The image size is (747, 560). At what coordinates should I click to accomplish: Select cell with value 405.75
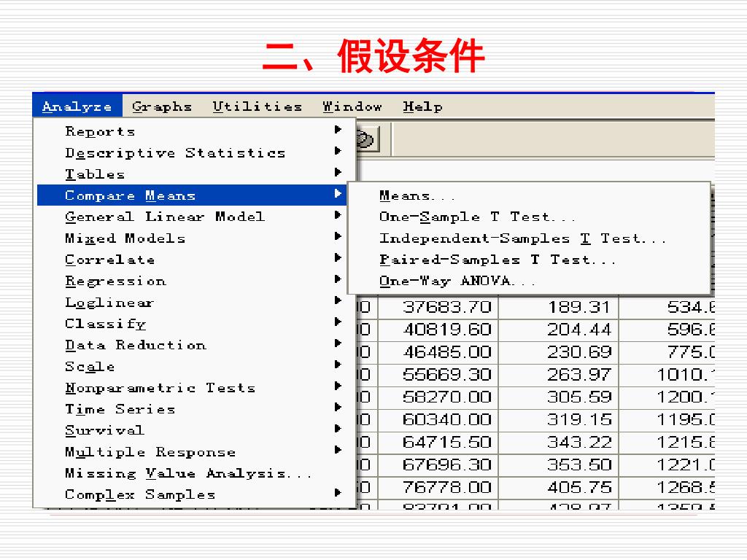(x=558, y=487)
